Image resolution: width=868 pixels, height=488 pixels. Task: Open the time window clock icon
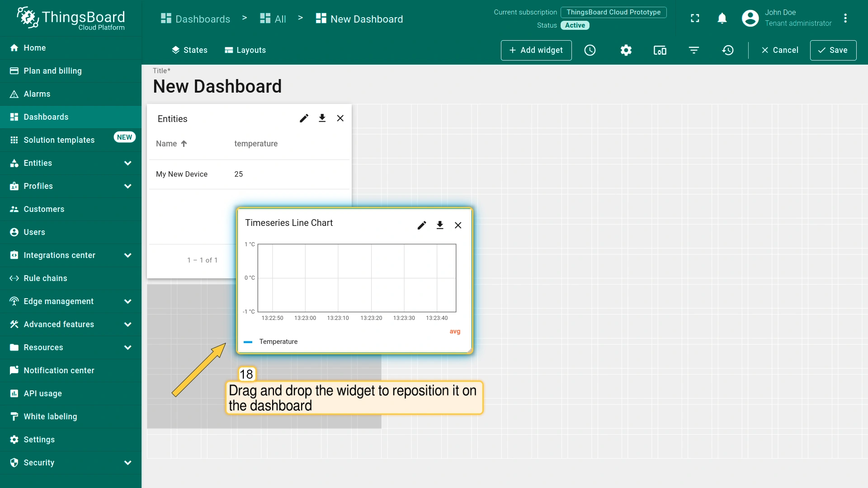(x=590, y=50)
